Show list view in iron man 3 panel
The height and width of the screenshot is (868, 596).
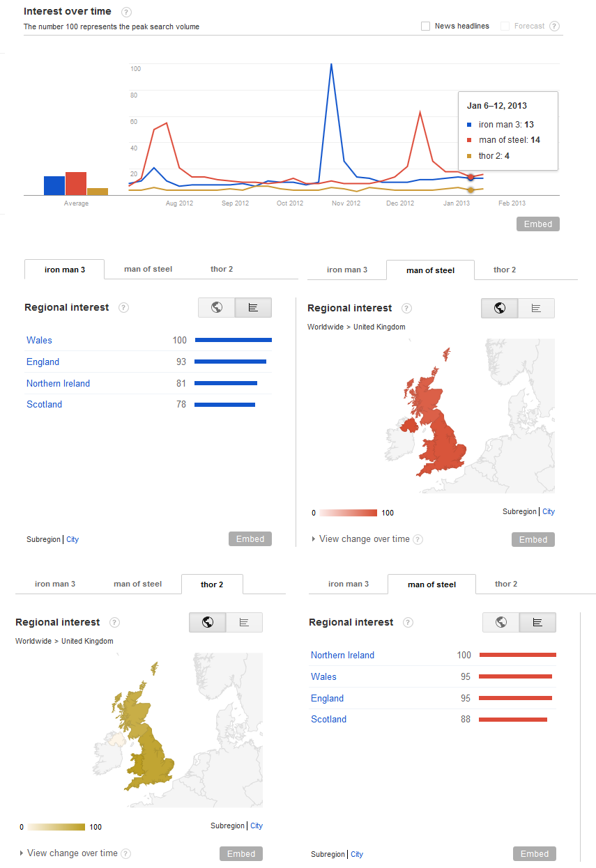253,307
